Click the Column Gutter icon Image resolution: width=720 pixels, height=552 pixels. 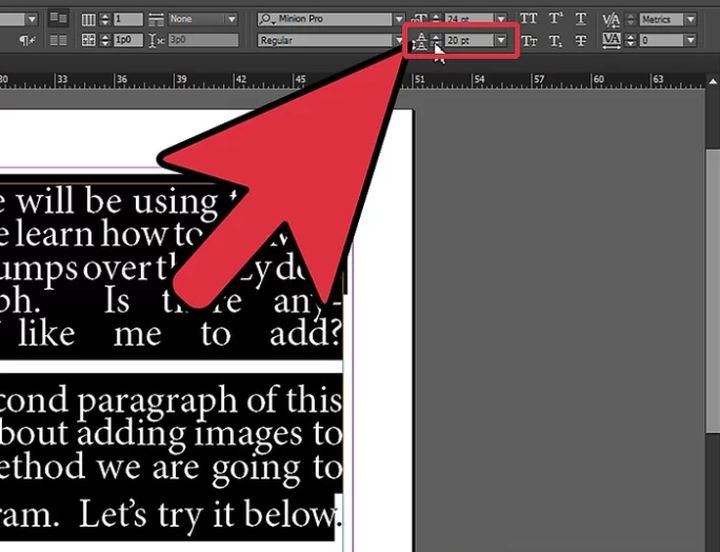[x=89, y=40]
